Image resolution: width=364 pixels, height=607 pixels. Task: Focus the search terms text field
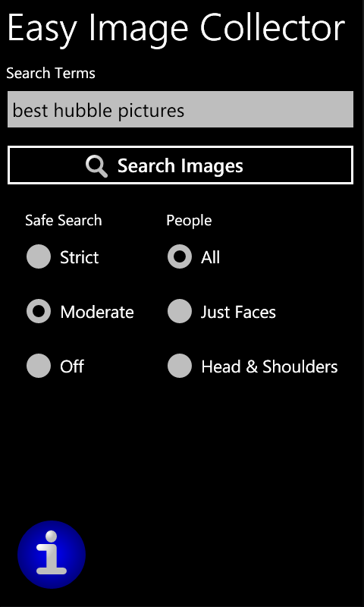click(x=180, y=109)
